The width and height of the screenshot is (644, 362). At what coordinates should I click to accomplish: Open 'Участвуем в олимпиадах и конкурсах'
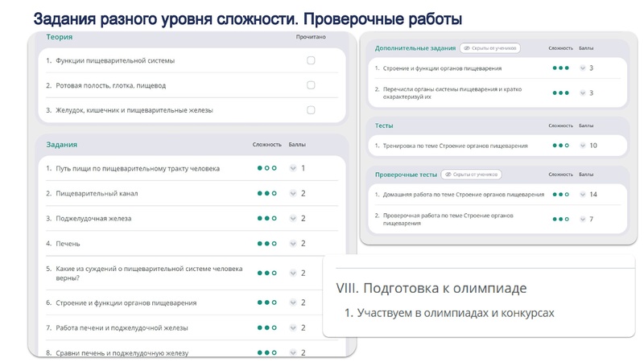456,313
